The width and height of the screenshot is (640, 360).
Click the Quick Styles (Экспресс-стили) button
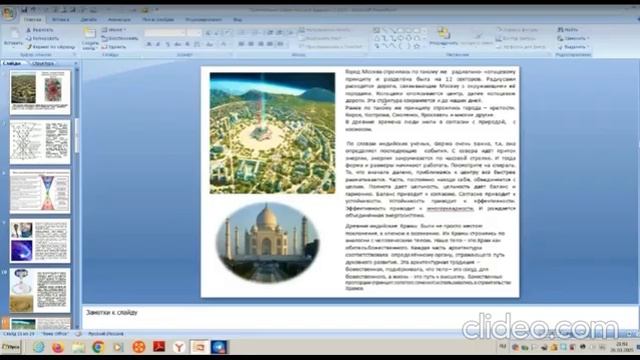tap(476, 37)
